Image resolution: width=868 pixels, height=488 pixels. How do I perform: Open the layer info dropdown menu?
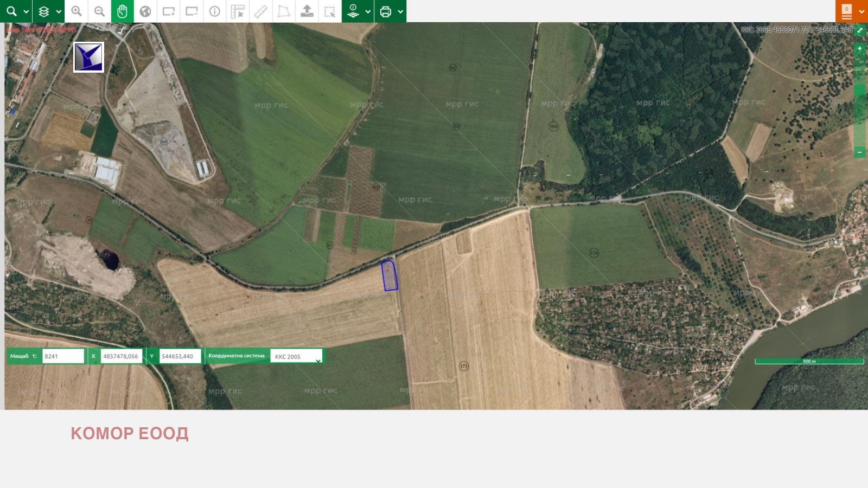[368, 11]
